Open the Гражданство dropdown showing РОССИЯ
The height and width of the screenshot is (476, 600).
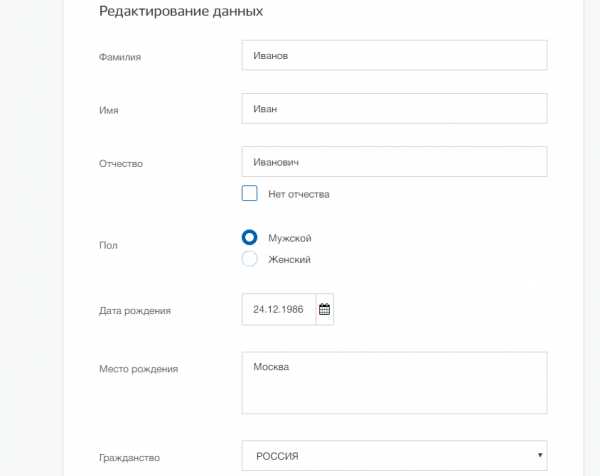click(395, 456)
